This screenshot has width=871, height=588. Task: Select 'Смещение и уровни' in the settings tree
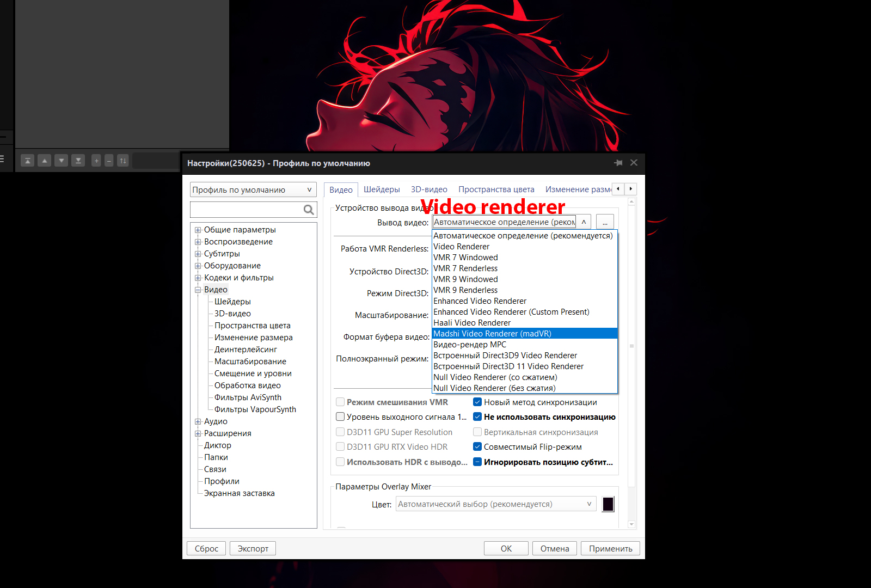(253, 373)
